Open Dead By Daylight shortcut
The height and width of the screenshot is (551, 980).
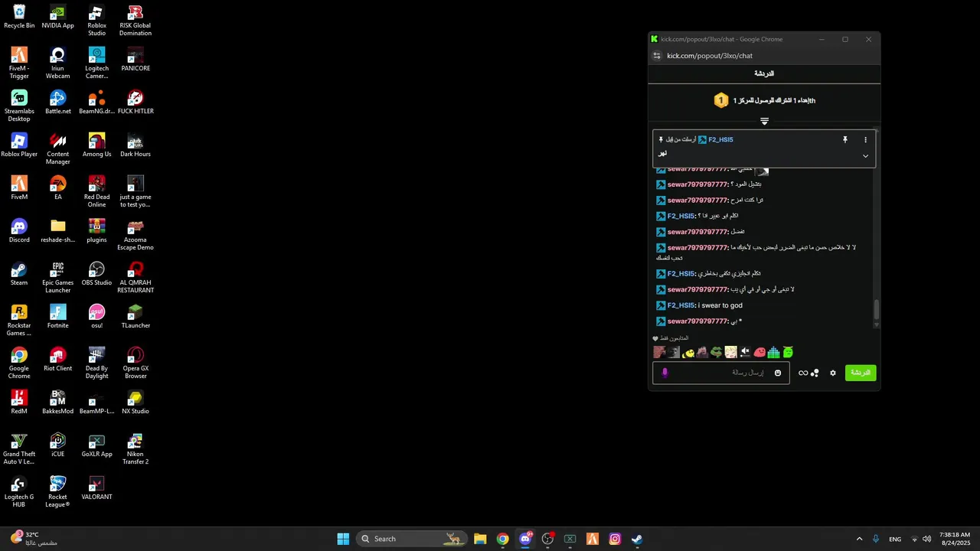point(96,364)
